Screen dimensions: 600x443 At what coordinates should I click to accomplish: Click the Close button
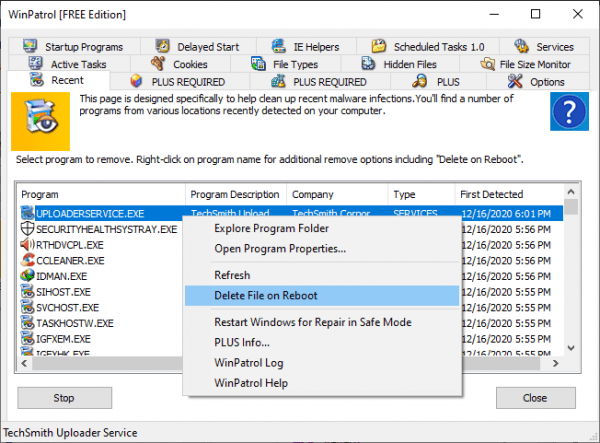pos(535,398)
